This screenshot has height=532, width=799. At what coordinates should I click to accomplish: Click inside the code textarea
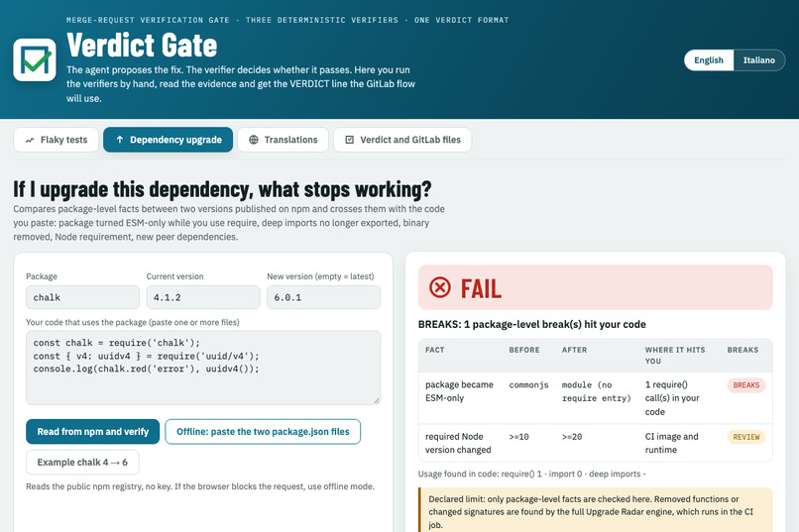click(x=203, y=368)
